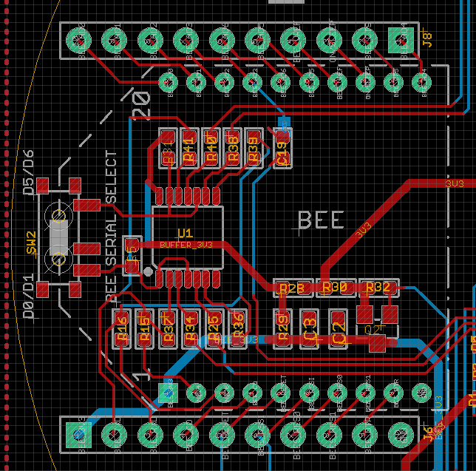Image resolution: width=476 pixels, height=471 pixels.
Task: Select resistor R30 footprint
Action: point(336,288)
